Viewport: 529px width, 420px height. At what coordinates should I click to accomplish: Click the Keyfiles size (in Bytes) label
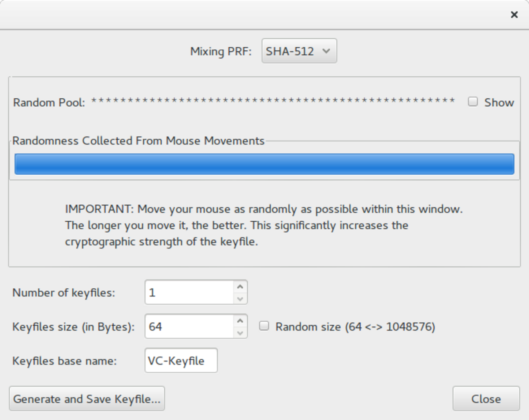pos(73,327)
